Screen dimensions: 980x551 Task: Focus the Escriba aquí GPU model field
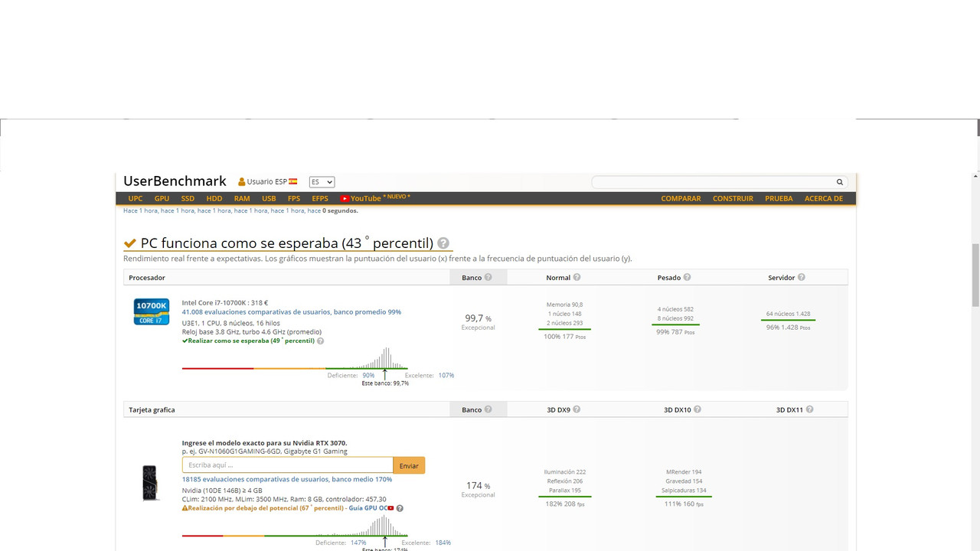pos(288,465)
